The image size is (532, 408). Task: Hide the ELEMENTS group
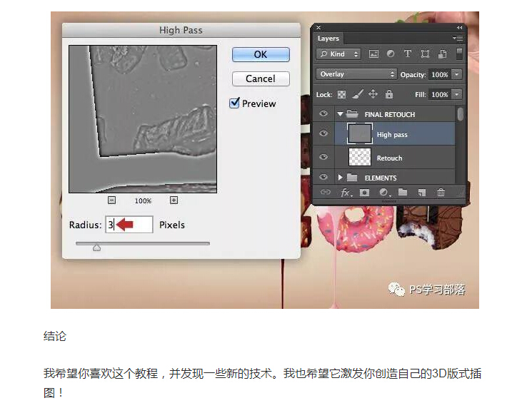[323, 177]
